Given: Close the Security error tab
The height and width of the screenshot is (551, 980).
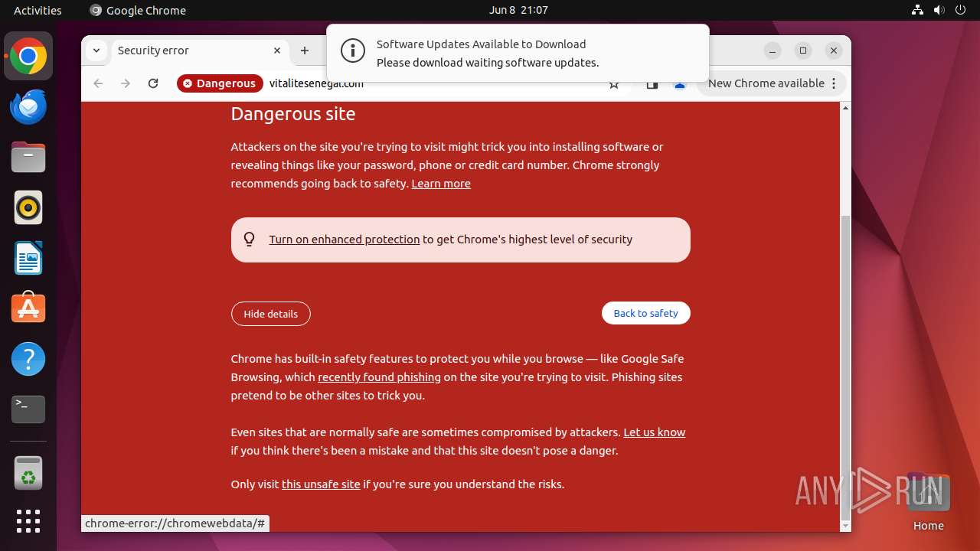Looking at the screenshot, I should [x=277, y=51].
